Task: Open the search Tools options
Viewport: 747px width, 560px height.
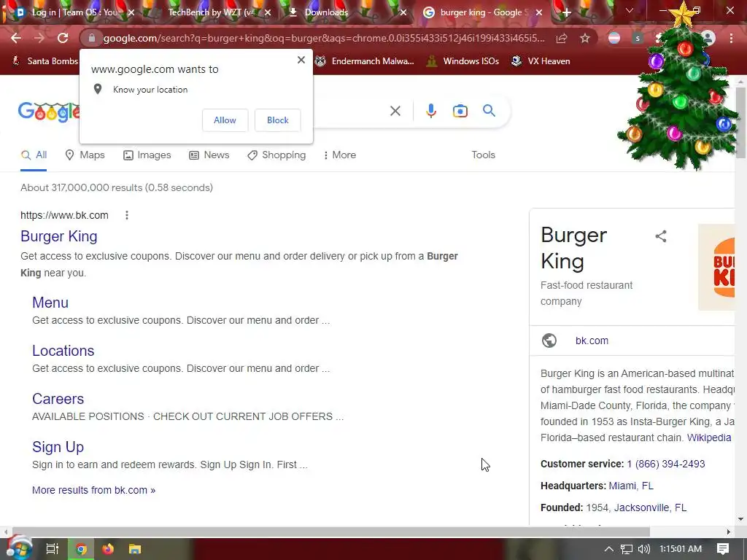Action: point(483,155)
